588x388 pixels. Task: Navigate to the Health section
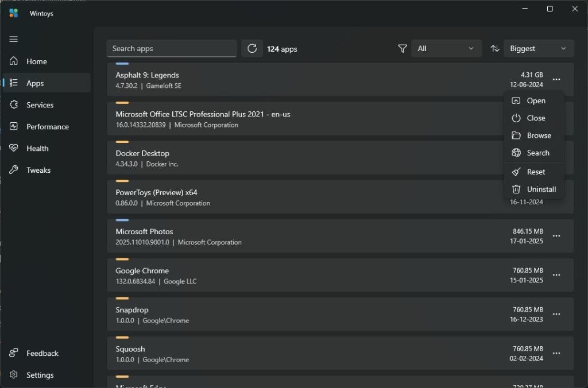click(37, 148)
